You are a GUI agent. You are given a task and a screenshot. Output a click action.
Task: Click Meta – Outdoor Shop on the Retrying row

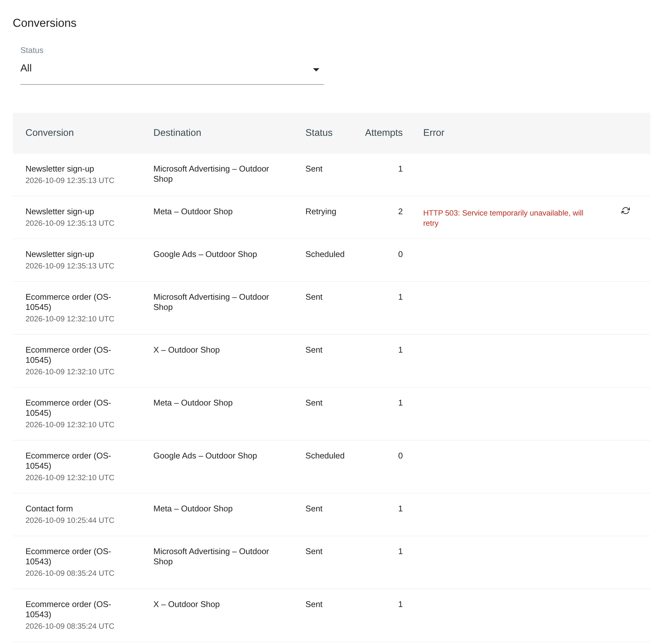[193, 211]
